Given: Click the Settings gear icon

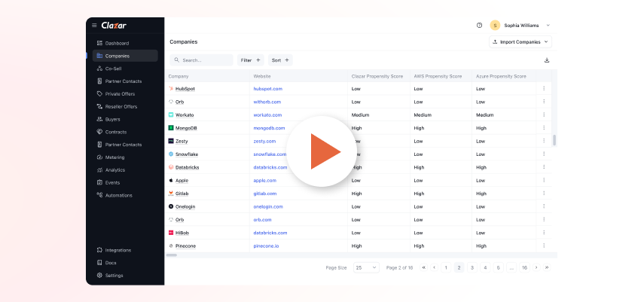Looking at the screenshot, I should coord(99,276).
